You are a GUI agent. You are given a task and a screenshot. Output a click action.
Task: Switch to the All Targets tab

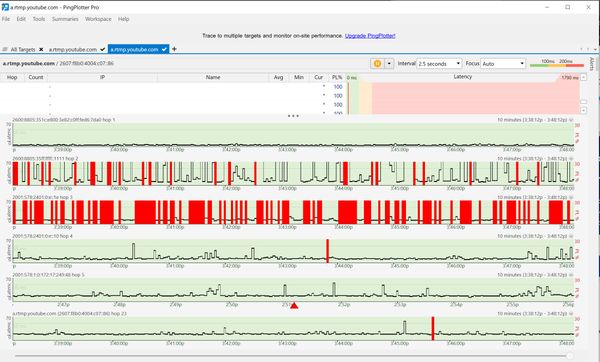(x=23, y=49)
